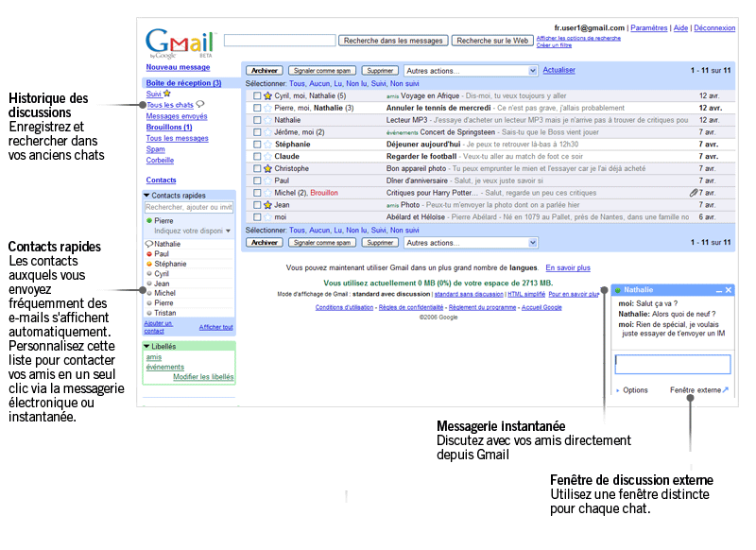This screenshot has width=756, height=550.
Task: Open the Spam folder
Action: tap(155, 149)
